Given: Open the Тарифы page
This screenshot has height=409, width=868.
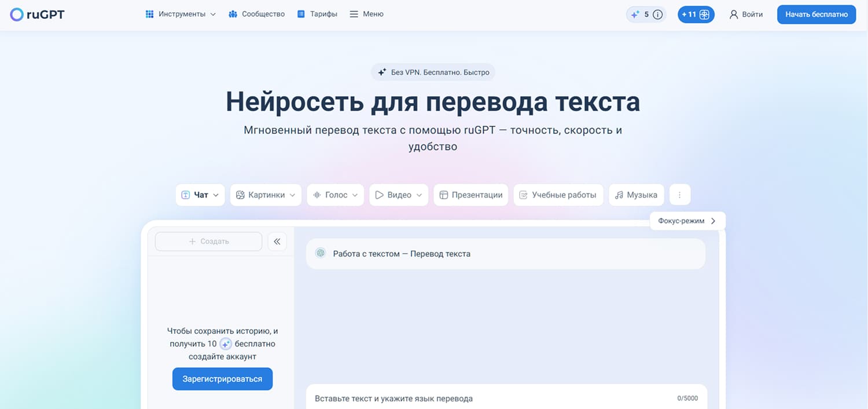Looking at the screenshot, I should 317,14.
